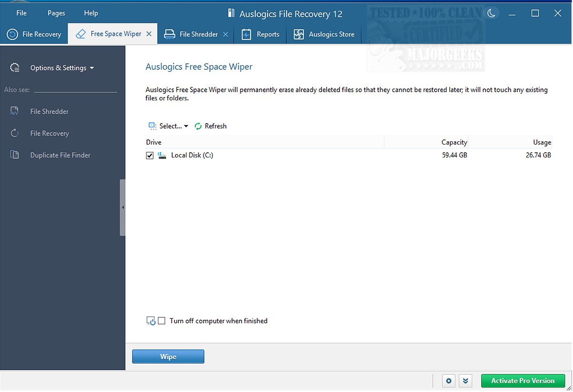Expand Options & Settings dropdown
573x392 pixels.
62,68
